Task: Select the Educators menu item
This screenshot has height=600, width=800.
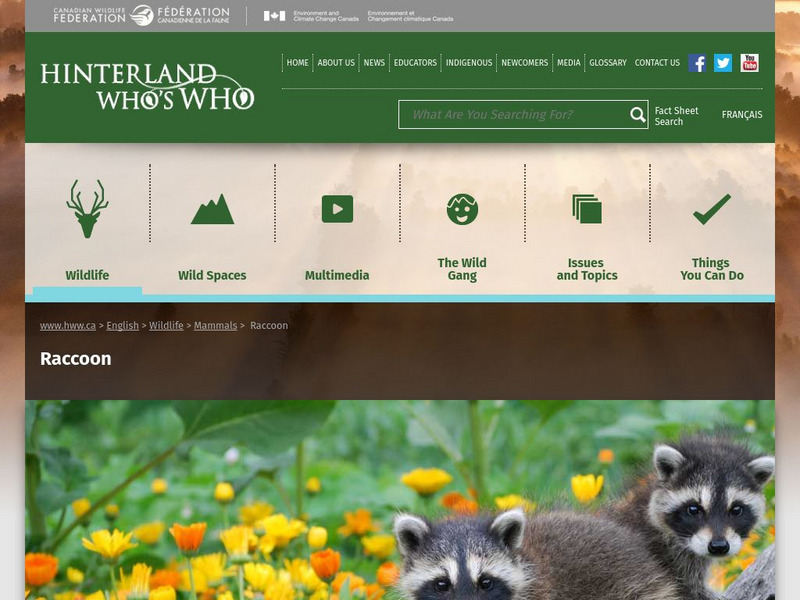Action: coord(415,63)
